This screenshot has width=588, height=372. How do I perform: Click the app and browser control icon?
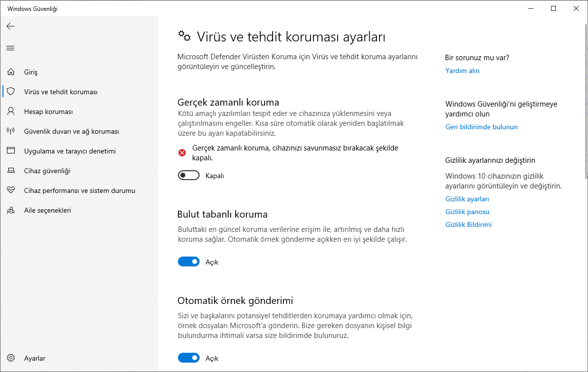tap(10, 151)
